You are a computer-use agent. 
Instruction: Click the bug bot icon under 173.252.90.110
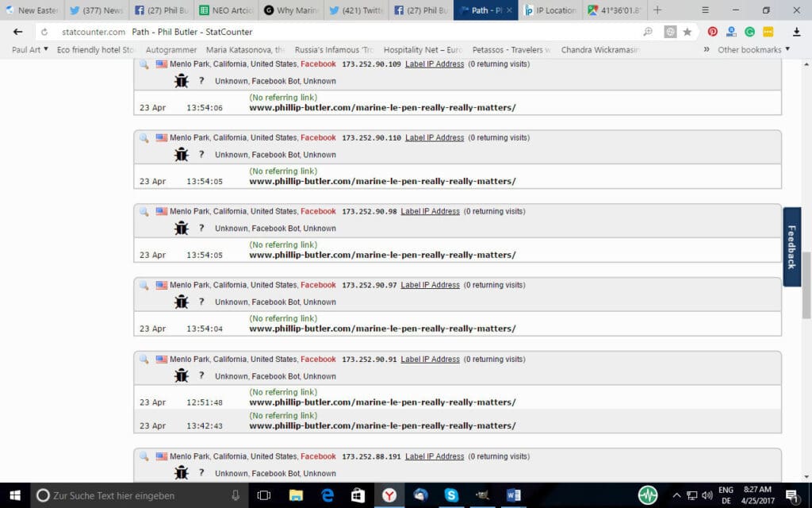click(182, 155)
